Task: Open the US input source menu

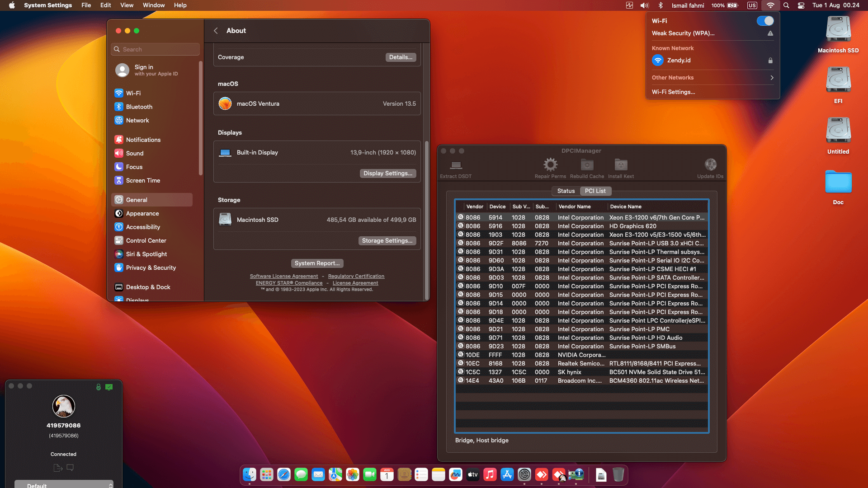Action: [752, 5]
